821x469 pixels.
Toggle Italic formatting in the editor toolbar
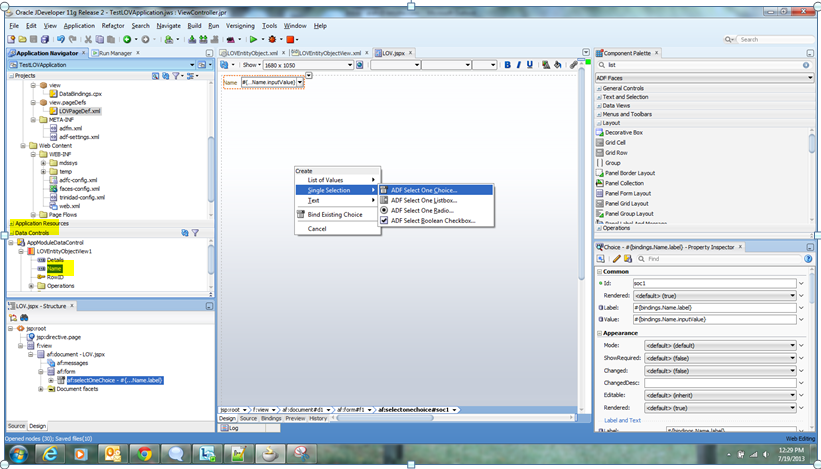[518, 65]
